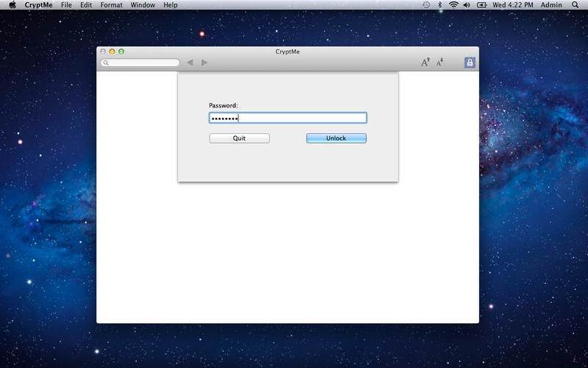The width and height of the screenshot is (588, 368).
Task: Click the magnifier icon in search field
Action: [x=106, y=63]
